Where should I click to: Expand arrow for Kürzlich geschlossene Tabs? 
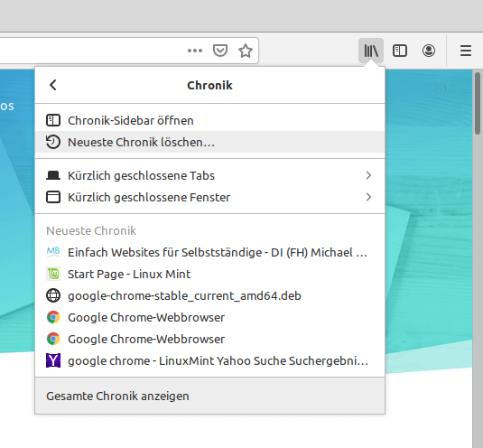368,175
